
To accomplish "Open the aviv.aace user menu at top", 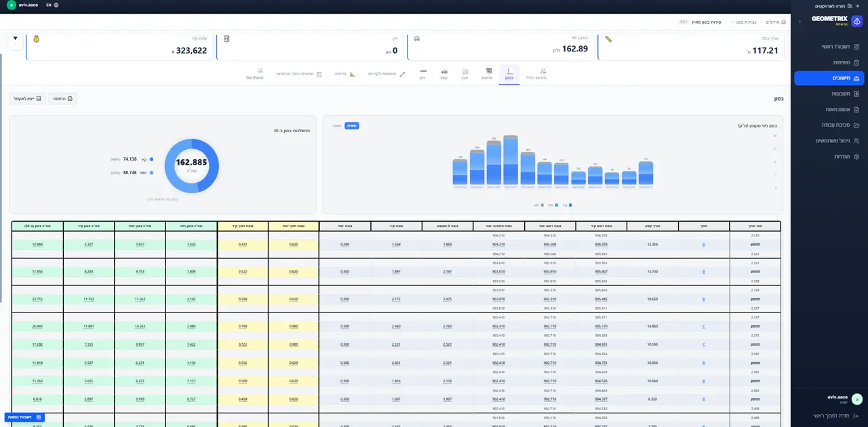I will 23,5.
